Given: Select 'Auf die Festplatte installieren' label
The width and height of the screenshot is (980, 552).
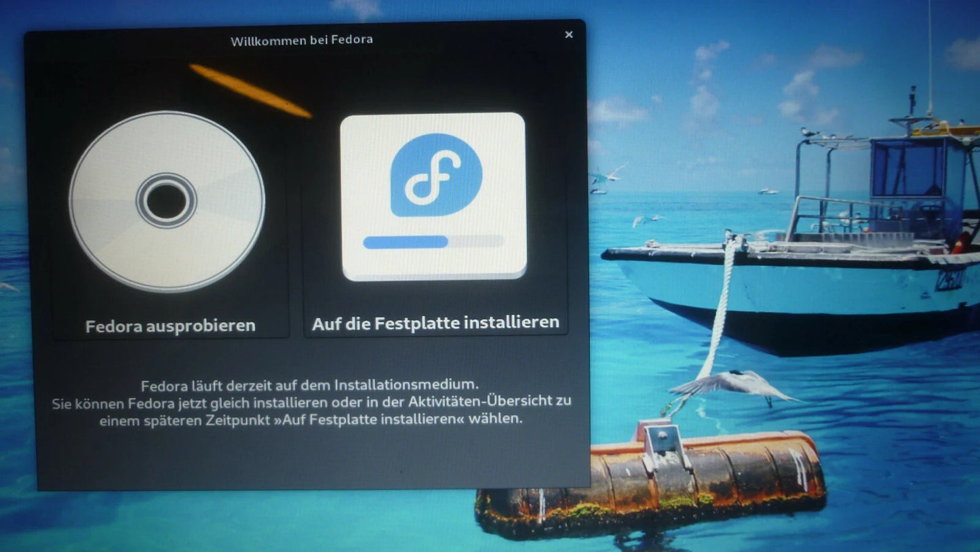Looking at the screenshot, I should click(x=435, y=323).
